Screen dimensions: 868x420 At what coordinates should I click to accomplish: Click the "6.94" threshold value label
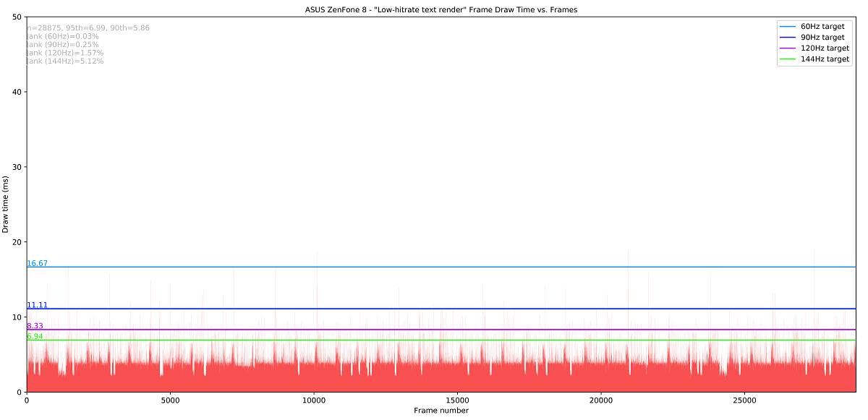click(x=35, y=336)
